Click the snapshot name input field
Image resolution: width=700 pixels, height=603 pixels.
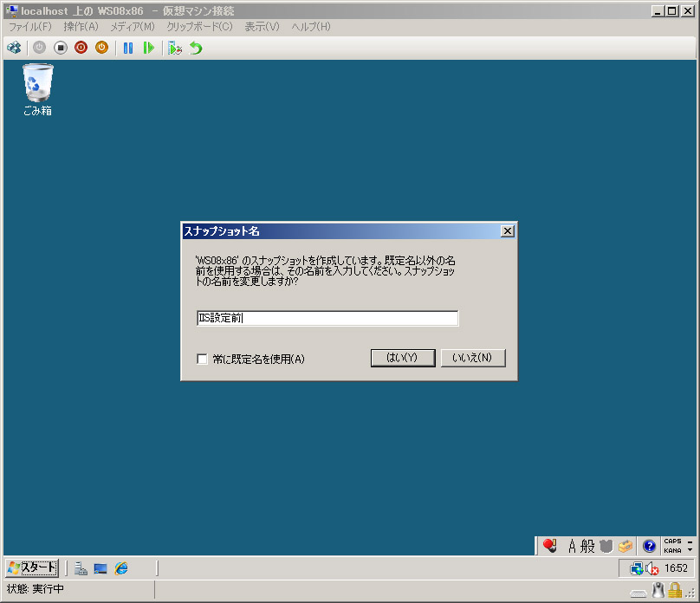pos(327,318)
